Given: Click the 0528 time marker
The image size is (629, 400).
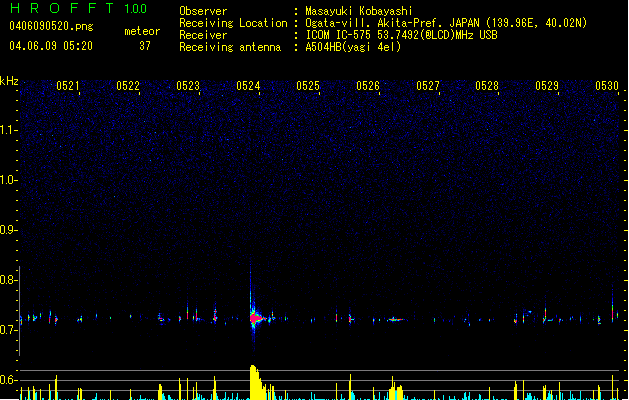Looking at the screenshot, I should (487, 86).
